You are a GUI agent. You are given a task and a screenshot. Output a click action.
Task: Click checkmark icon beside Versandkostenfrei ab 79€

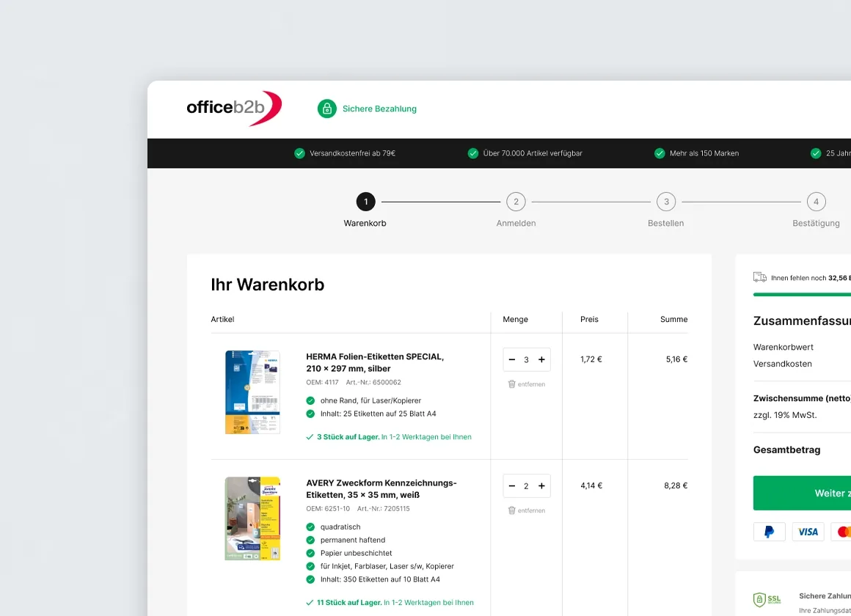pos(299,153)
